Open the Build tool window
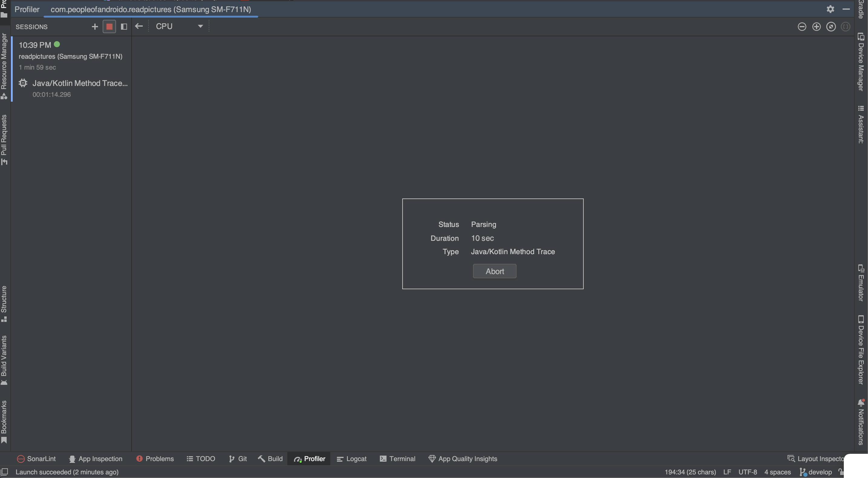Screen dimensions: 868x478 click(x=270, y=459)
